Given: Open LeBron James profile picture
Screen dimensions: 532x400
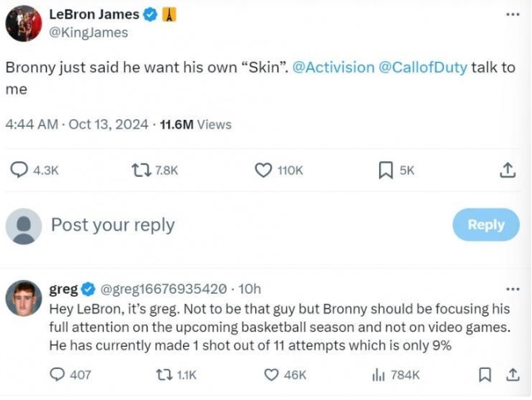Looking at the screenshot, I should click(24, 23).
